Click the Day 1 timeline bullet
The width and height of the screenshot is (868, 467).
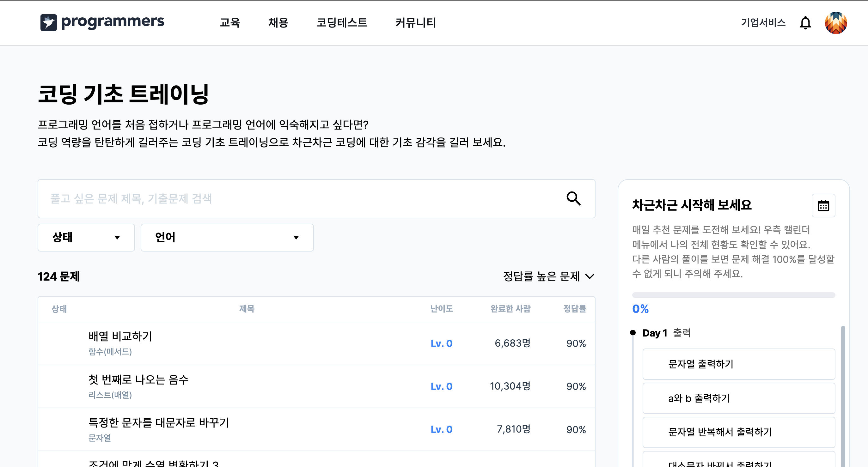pos(633,333)
